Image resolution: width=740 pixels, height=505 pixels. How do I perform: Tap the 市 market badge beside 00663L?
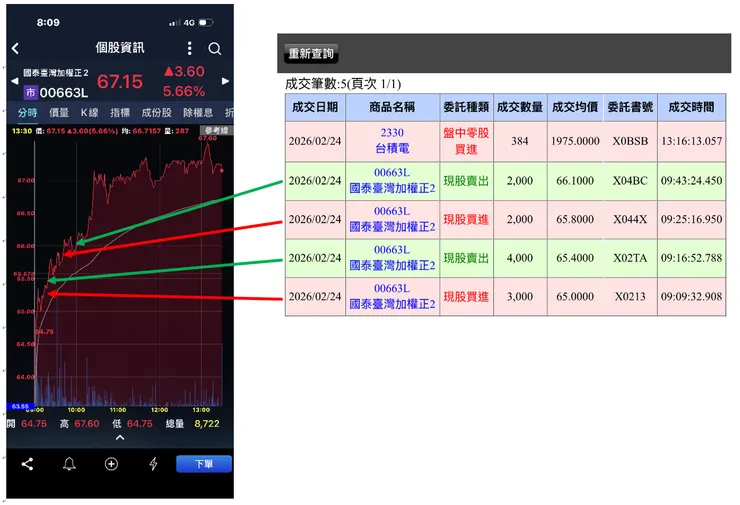pyautogui.click(x=30, y=93)
